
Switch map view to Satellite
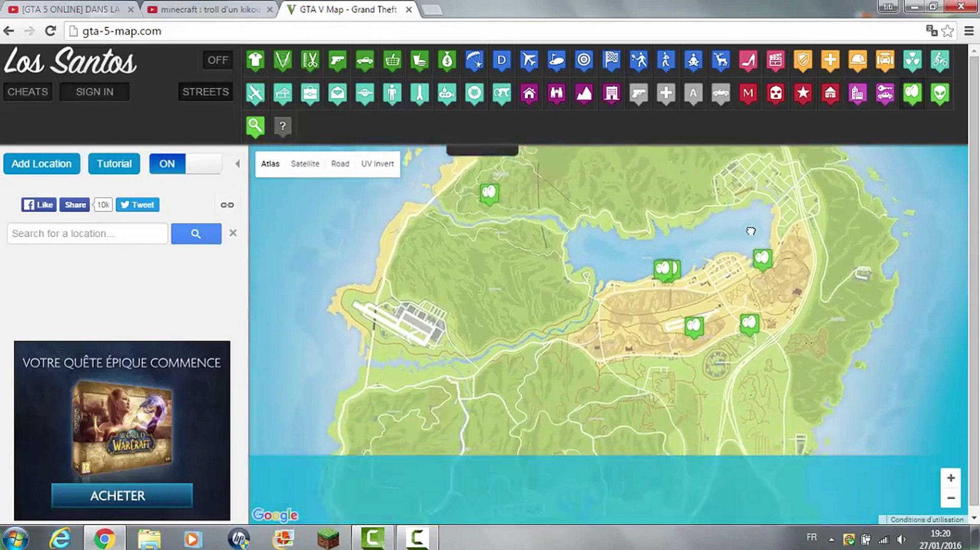click(305, 164)
